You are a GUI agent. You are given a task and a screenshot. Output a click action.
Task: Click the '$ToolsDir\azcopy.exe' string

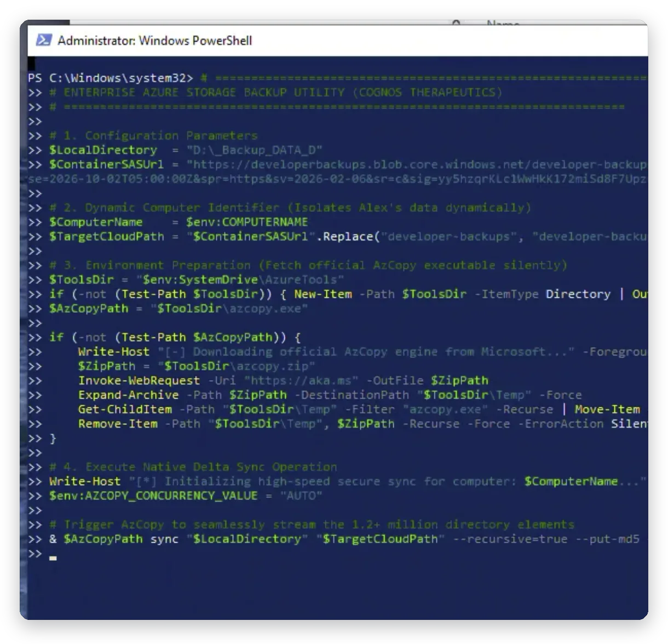tap(229, 308)
